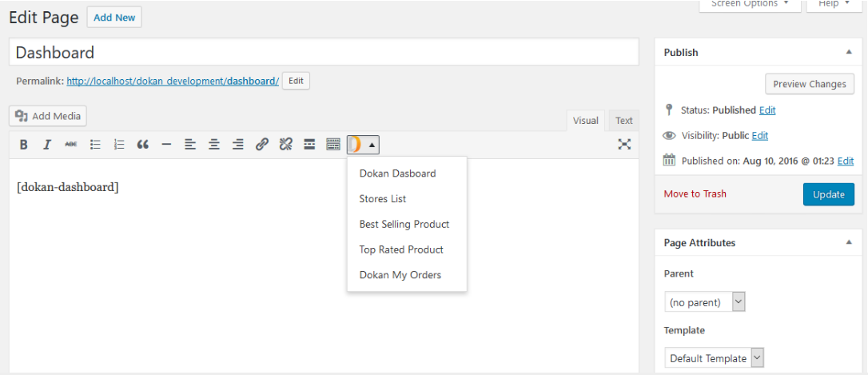Click the calendar icon beside Published on
This screenshot has width=868, height=375.
pyautogui.click(x=669, y=161)
